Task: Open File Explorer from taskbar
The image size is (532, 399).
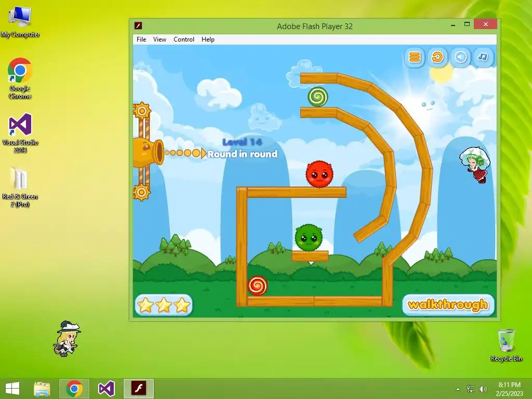Action: coord(42,389)
